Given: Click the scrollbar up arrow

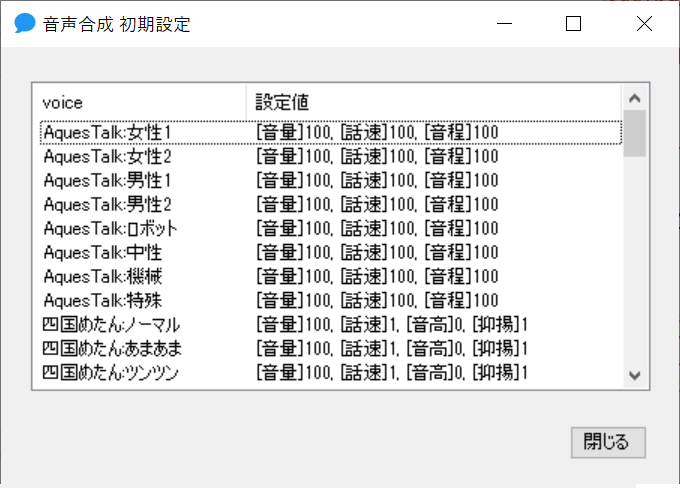Looking at the screenshot, I should tap(634, 98).
